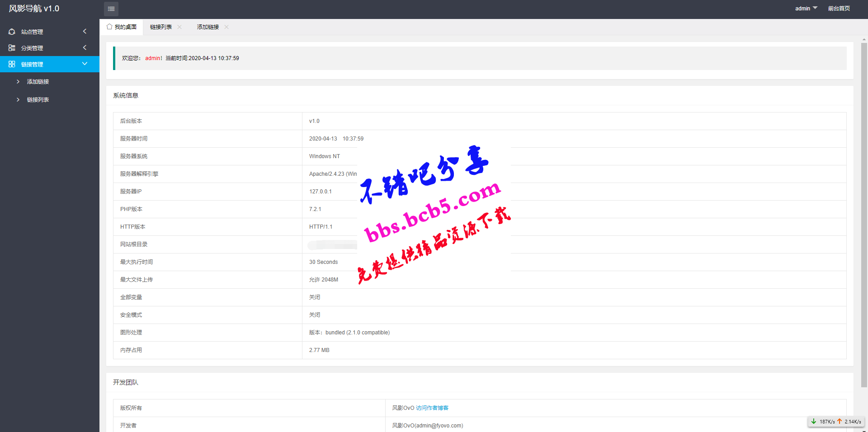Select 链接列表 in the sidebar submenu

(x=38, y=100)
